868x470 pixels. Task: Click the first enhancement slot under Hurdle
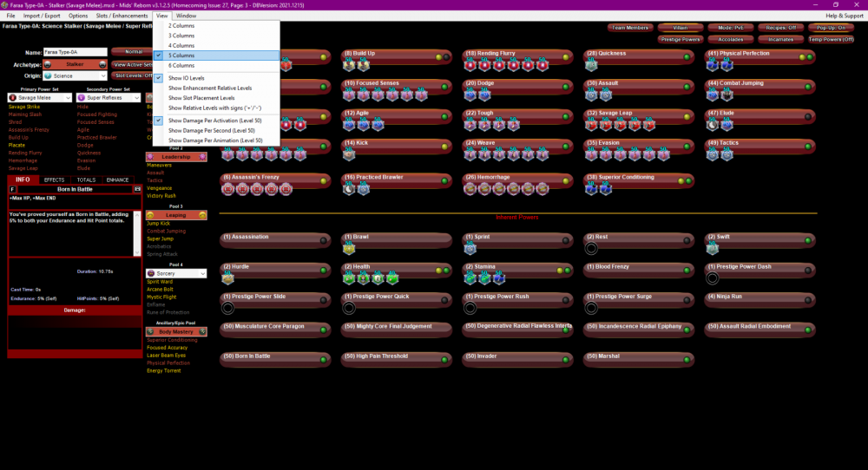[x=228, y=278]
